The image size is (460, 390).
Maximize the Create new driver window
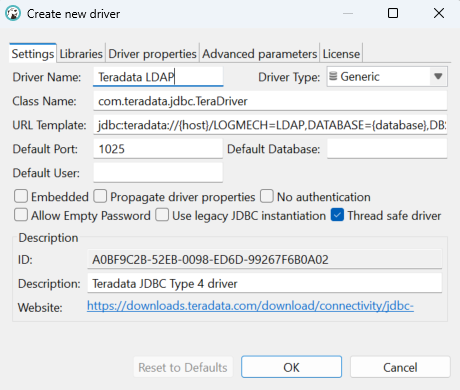point(393,13)
